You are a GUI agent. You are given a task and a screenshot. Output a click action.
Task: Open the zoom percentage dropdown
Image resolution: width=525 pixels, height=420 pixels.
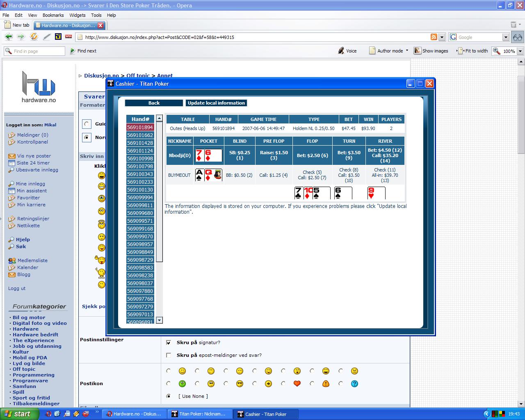click(x=520, y=51)
